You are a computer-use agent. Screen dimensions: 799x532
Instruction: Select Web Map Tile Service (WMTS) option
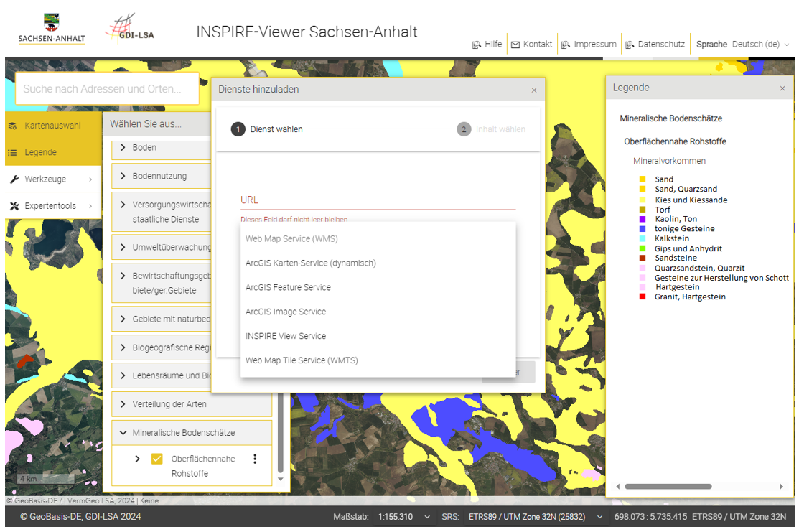[302, 360]
